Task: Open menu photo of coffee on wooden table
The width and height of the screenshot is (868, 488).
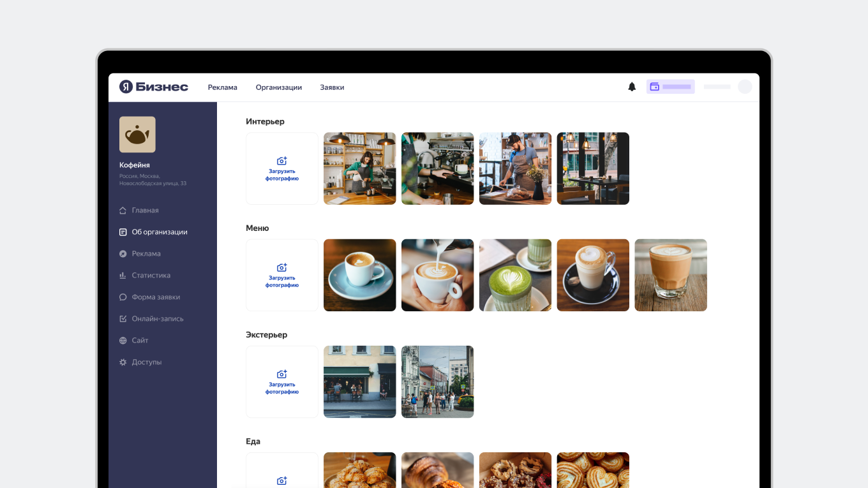Action: pos(671,275)
